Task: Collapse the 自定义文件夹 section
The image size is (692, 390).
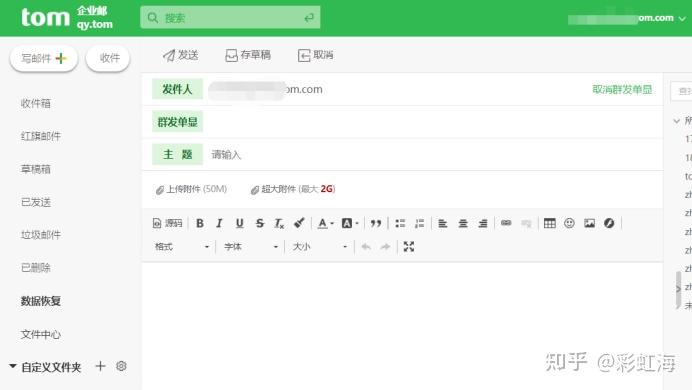Action: pos(13,366)
